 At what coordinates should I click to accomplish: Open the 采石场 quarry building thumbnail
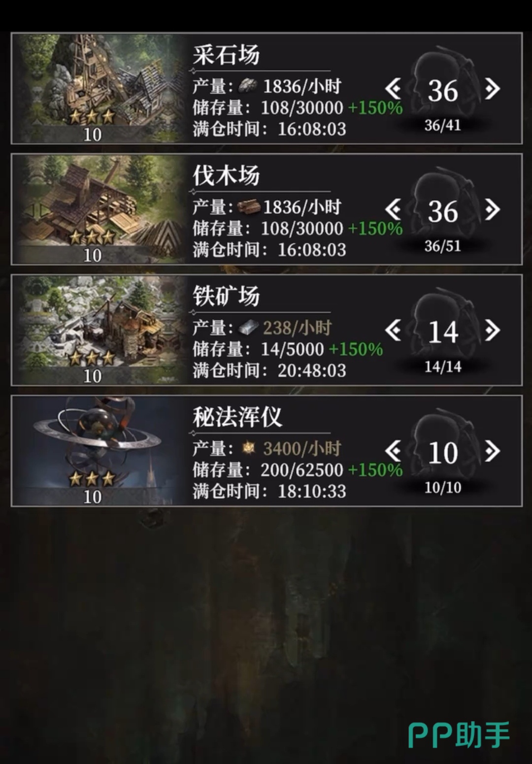(x=99, y=89)
